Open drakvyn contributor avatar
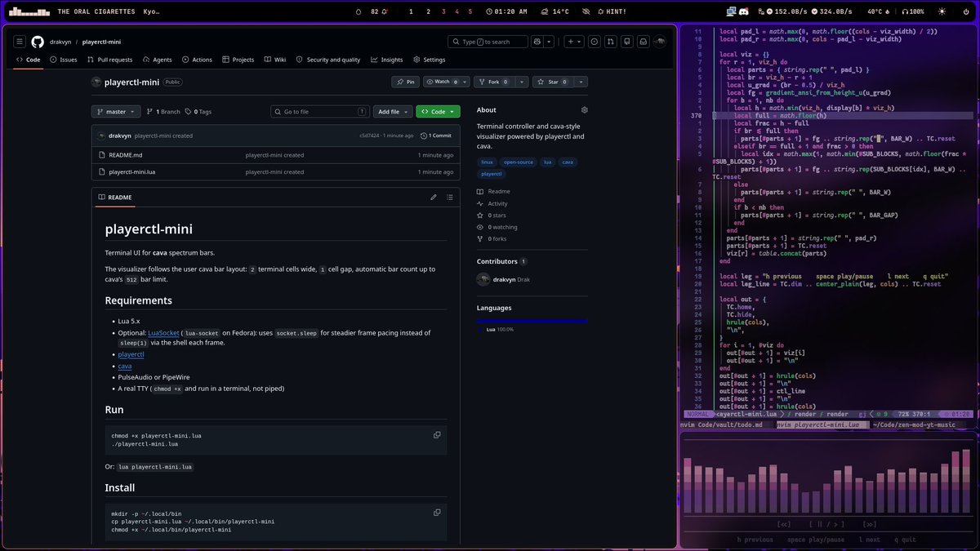 (x=483, y=279)
